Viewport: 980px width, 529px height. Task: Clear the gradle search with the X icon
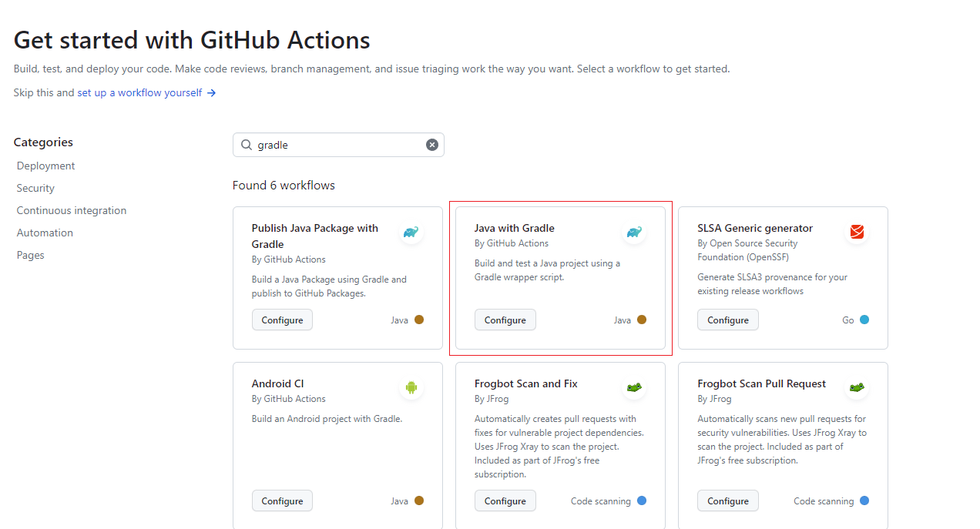click(x=432, y=145)
